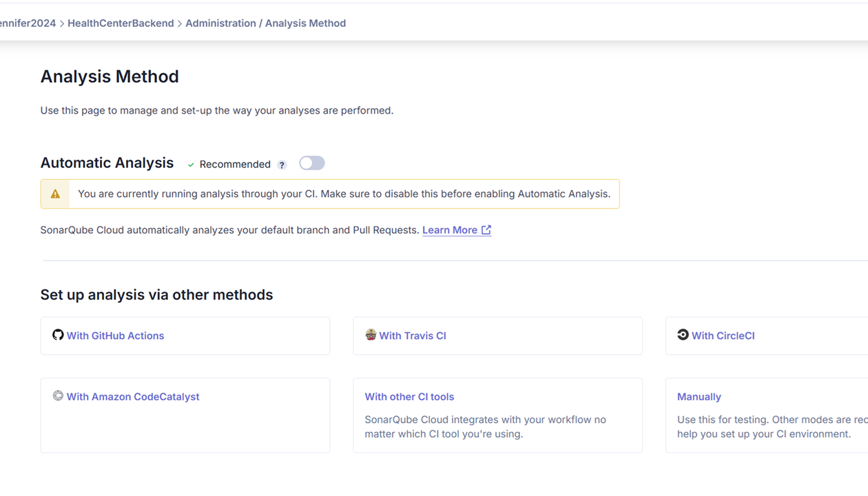Click the GitHub octocat icon
This screenshot has height=496, width=868.
pyautogui.click(x=58, y=335)
